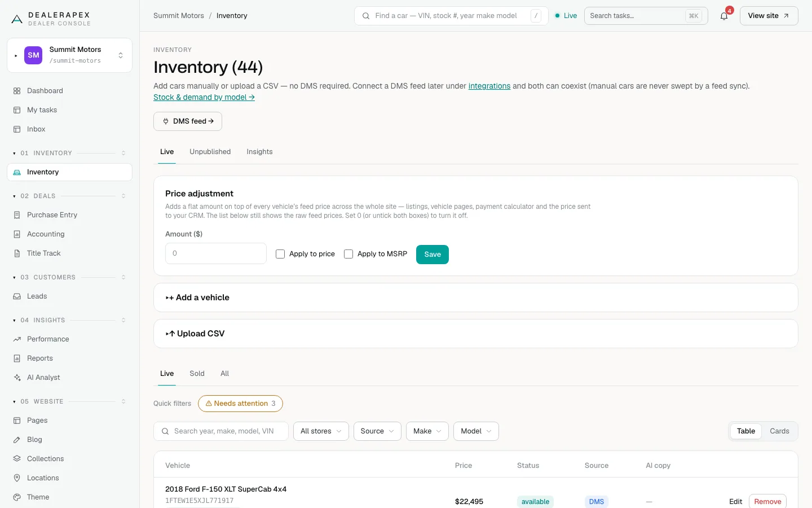812x508 pixels.
Task: Enable the Apply to price checkbox
Action: [280, 254]
